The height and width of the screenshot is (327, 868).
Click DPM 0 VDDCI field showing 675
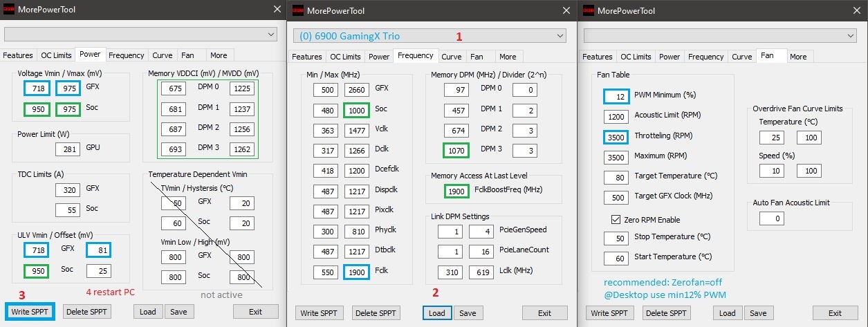tap(173, 88)
